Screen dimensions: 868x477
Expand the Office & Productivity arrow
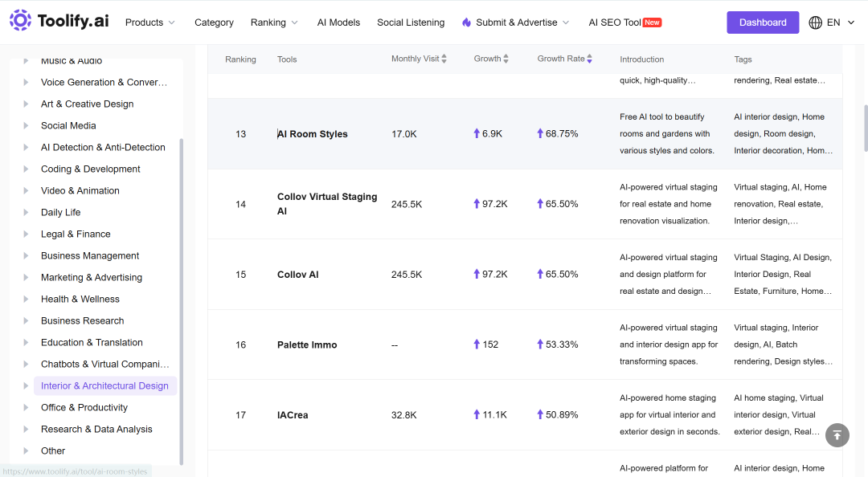[26, 407]
